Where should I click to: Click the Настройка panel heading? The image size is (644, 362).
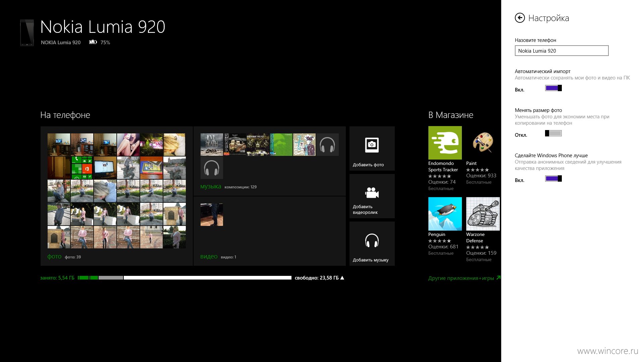coord(549,18)
